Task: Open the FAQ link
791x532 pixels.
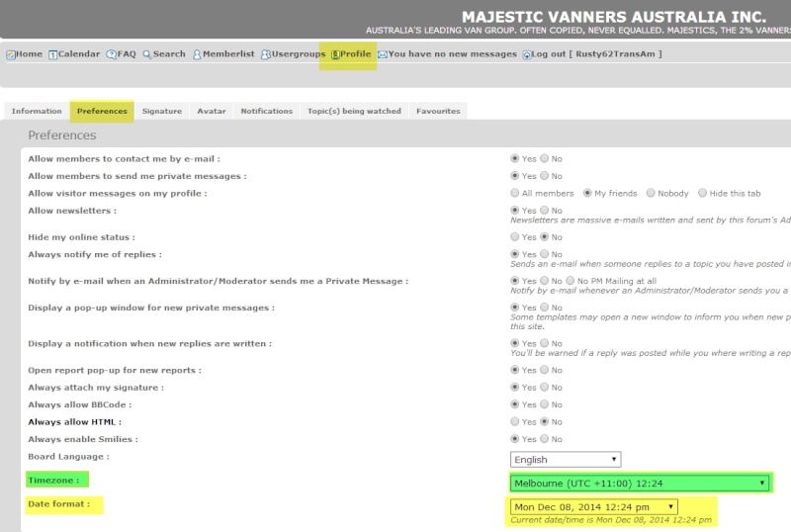Action: [127, 54]
